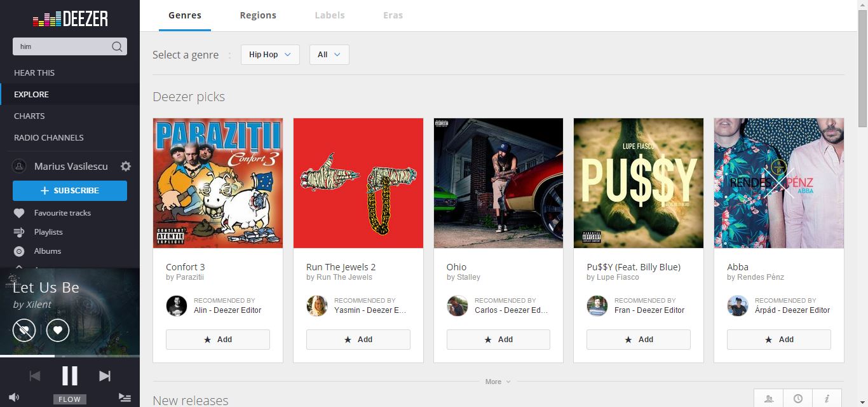Expand More under Deezer picks
This screenshot has width=868, height=407.
[x=498, y=382]
